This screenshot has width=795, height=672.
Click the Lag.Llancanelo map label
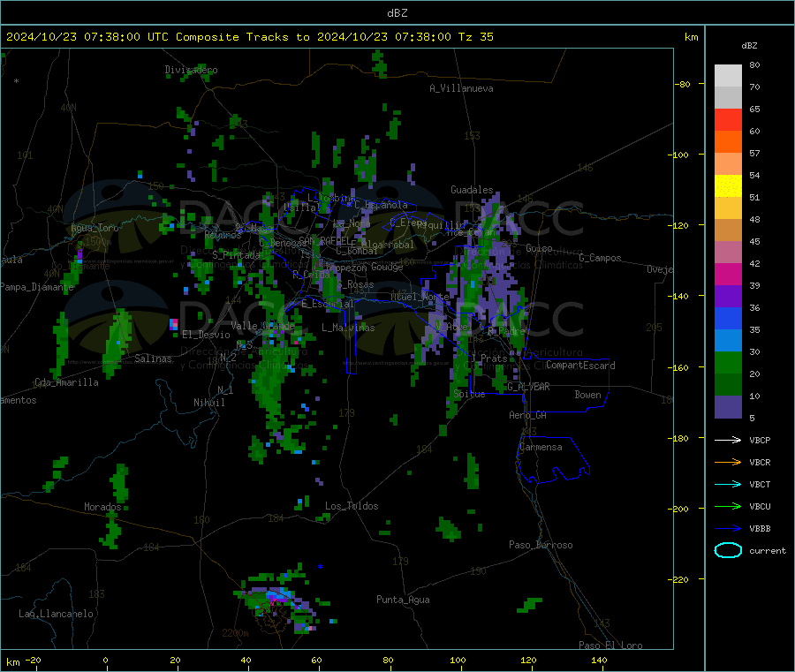[x=57, y=614]
